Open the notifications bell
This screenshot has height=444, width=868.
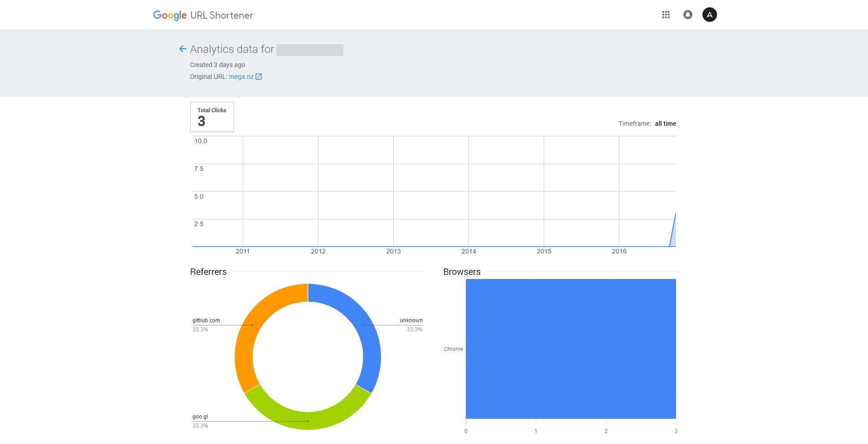pyautogui.click(x=687, y=15)
